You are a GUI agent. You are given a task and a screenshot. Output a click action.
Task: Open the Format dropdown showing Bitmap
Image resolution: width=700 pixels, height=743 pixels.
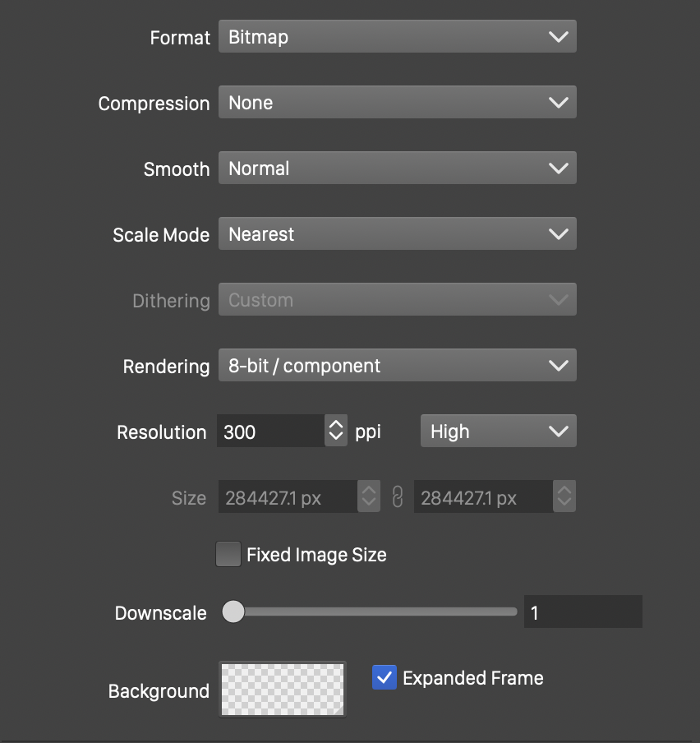tap(397, 37)
